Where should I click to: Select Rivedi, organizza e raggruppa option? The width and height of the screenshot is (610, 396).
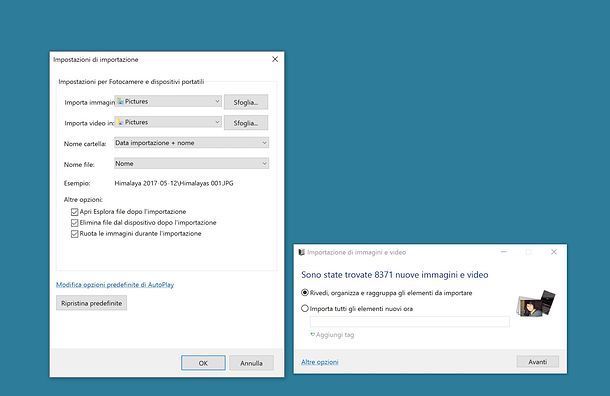305,293
